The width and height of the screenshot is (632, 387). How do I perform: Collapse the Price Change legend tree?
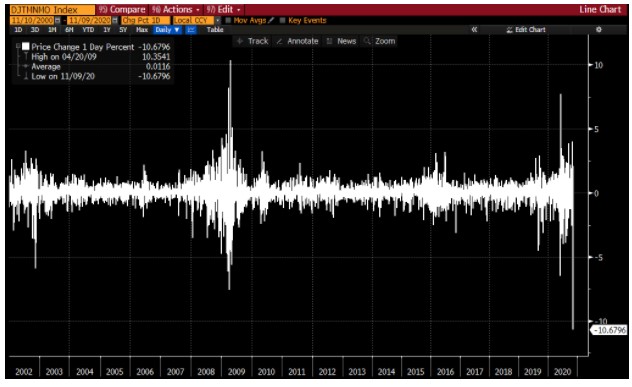18,47
